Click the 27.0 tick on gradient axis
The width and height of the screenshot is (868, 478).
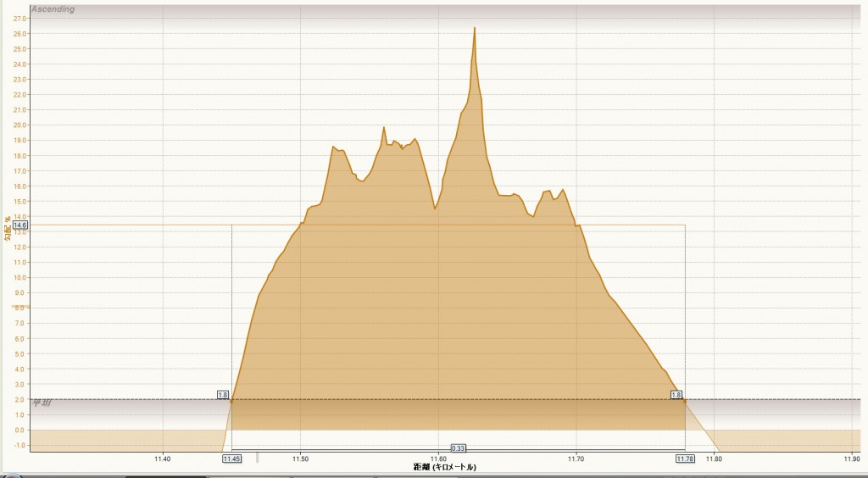[20, 18]
